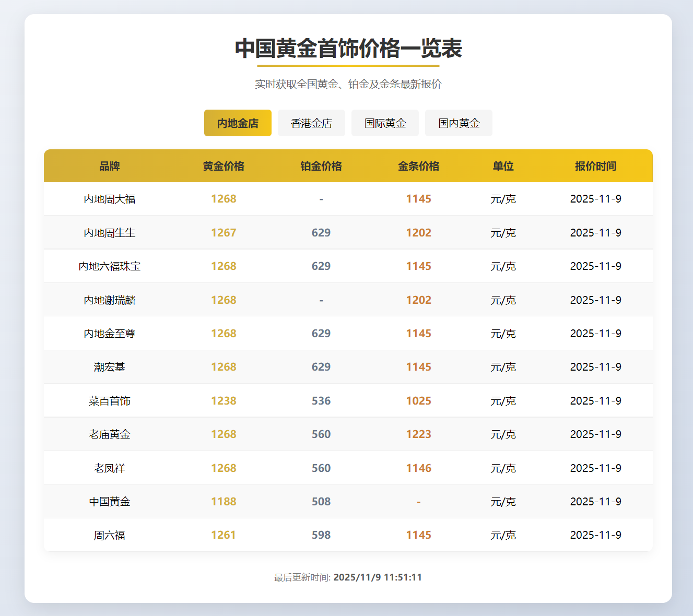Select the platinum price 508 for 中国黄金

pyautogui.click(x=321, y=501)
